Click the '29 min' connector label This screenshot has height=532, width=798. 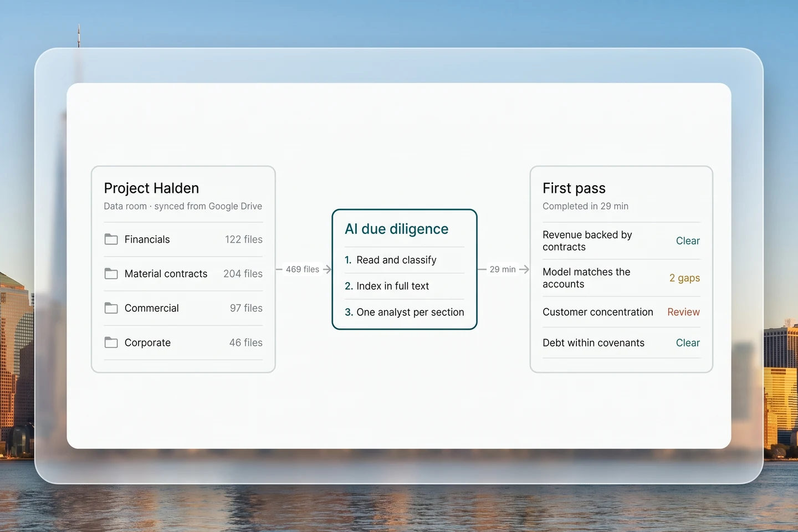pyautogui.click(x=503, y=269)
